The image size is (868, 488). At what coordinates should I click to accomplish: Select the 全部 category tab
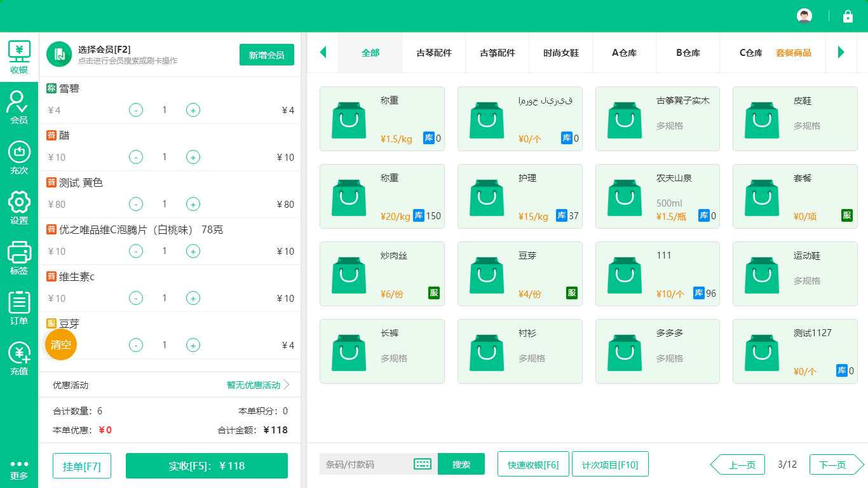[x=370, y=53]
